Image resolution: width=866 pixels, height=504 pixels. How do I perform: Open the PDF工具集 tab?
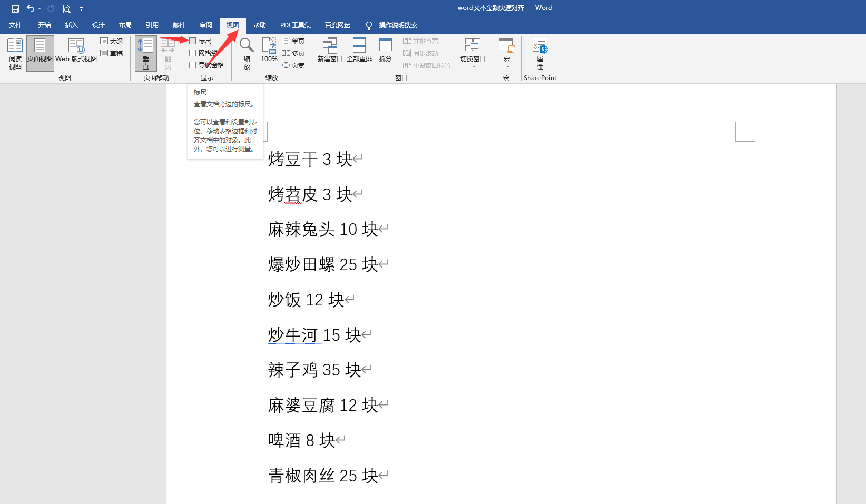(296, 25)
